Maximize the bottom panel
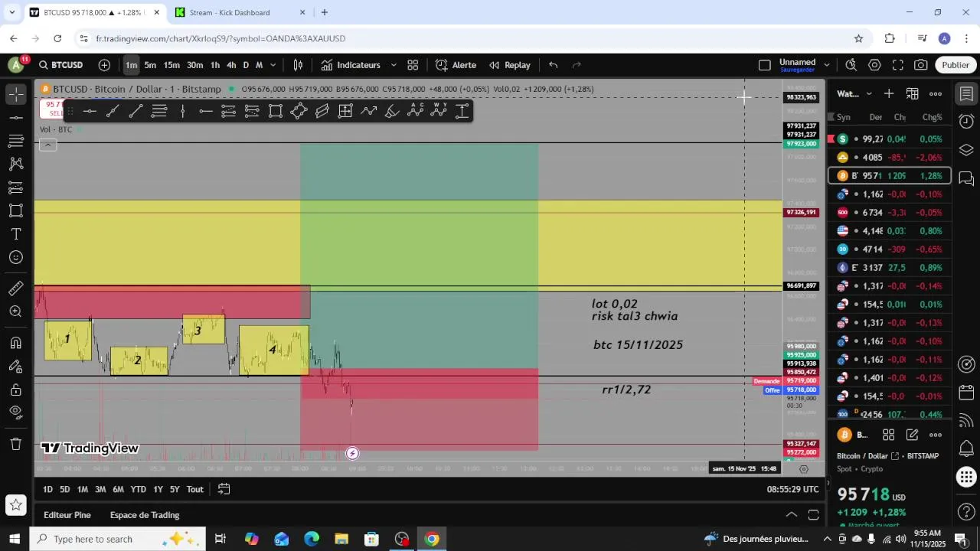 (813, 515)
